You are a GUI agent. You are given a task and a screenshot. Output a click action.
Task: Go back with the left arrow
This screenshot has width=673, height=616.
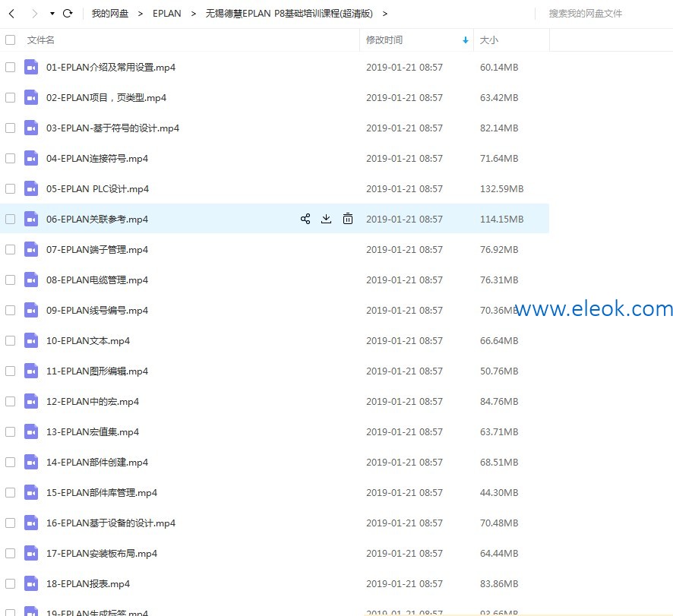12,14
